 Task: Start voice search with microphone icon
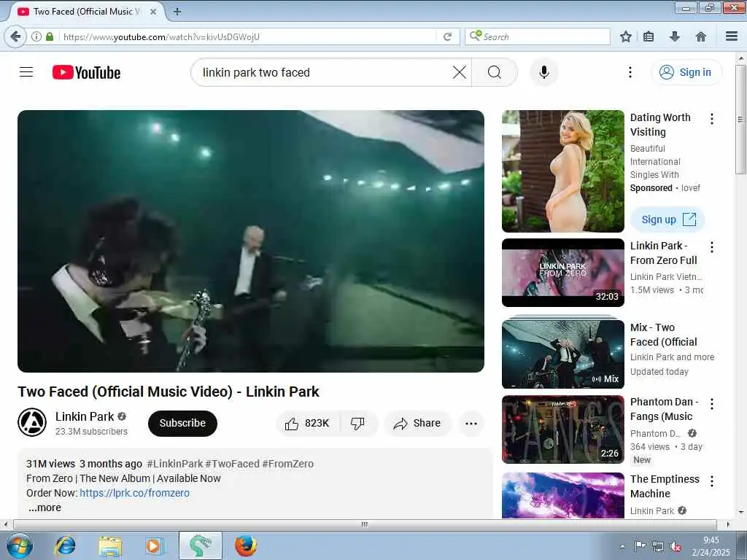point(544,72)
